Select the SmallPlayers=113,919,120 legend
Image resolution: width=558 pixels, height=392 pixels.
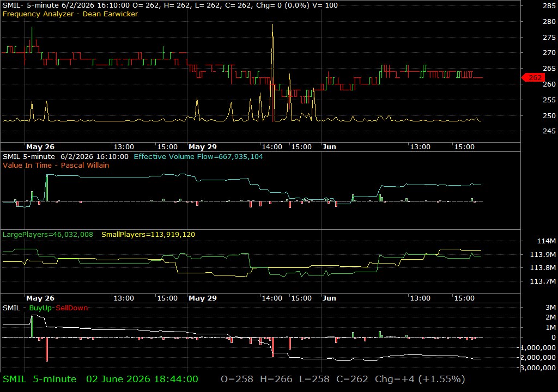point(148,235)
